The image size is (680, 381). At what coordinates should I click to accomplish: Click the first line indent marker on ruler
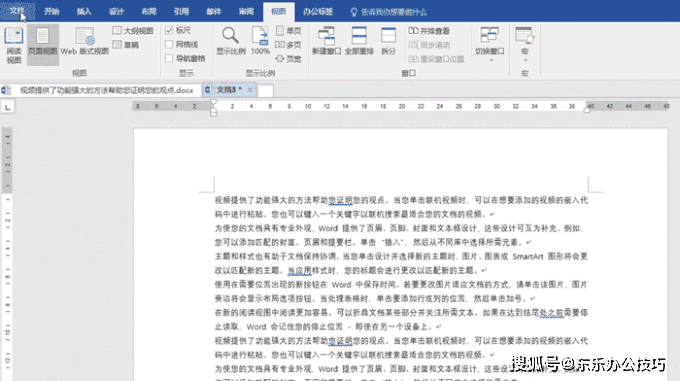(x=213, y=103)
